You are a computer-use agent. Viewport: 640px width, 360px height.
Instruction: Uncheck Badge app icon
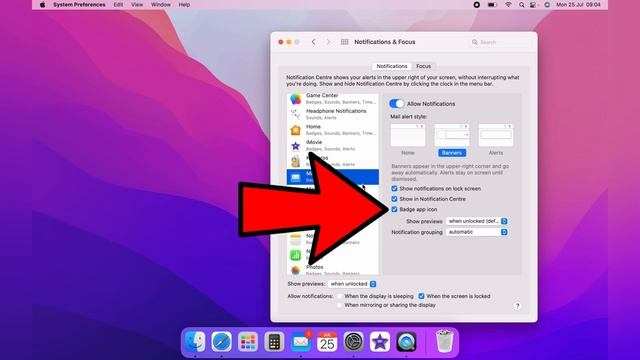(394, 209)
